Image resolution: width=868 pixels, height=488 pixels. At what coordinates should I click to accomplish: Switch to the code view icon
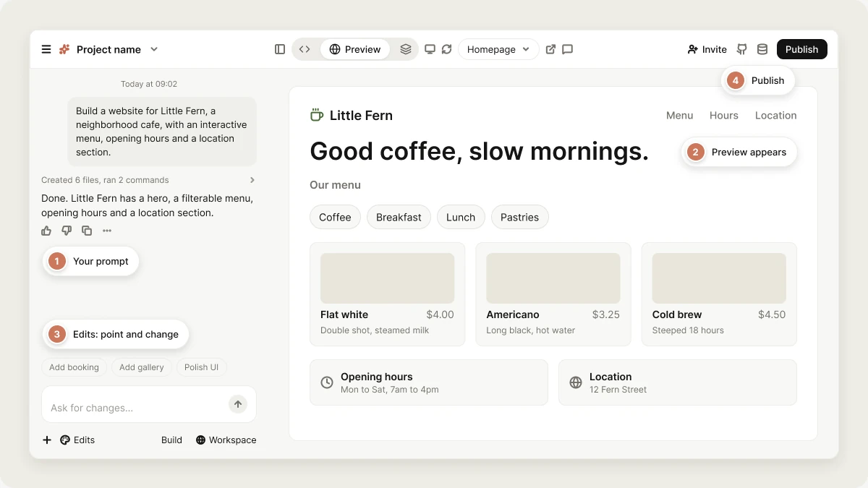(305, 49)
